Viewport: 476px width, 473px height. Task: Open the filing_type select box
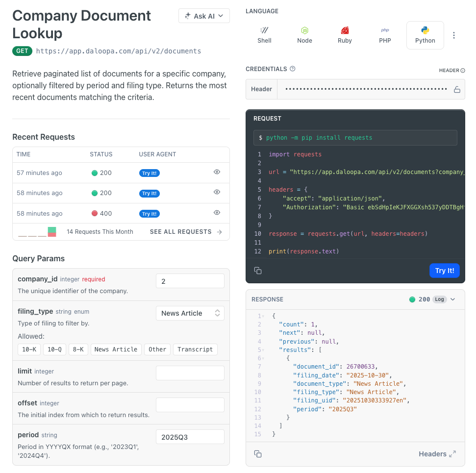pyautogui.click(x=190, y=313)
